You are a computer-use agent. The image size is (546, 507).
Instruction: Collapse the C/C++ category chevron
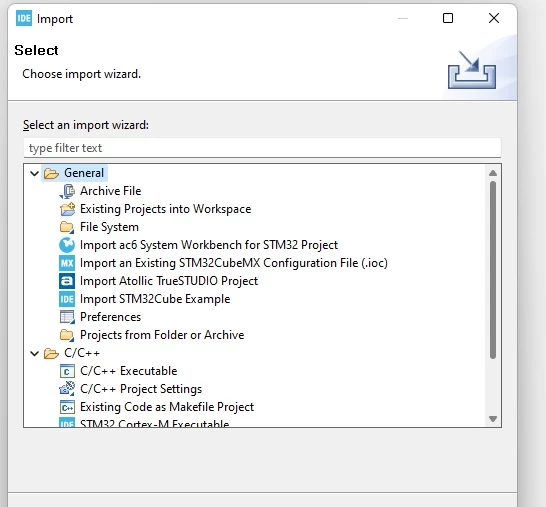(34, 353)
